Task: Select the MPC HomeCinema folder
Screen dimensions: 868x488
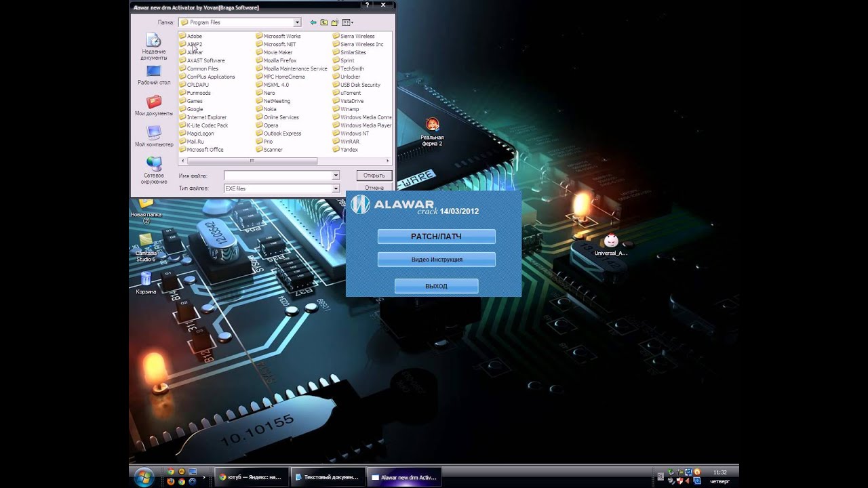Action: click(x=281, y=77)
